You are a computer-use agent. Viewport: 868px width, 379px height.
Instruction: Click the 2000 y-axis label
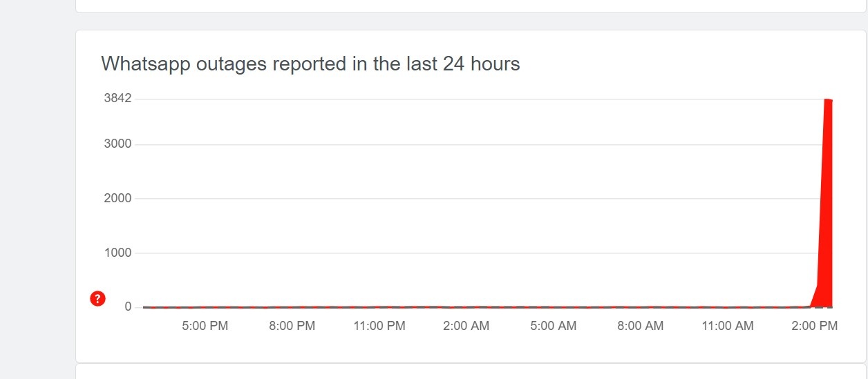[x=117, y=199]
